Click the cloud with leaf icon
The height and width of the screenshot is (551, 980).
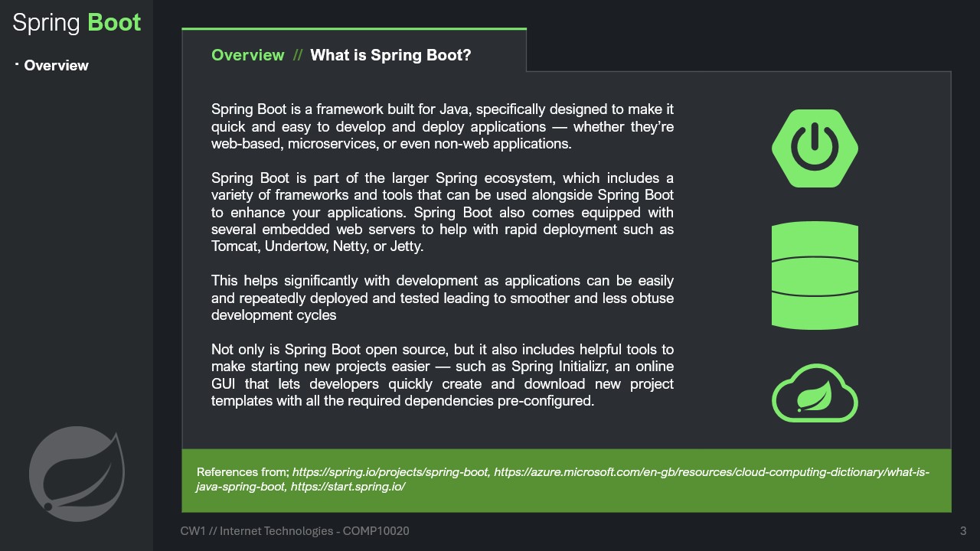click(x=815, y=393)
